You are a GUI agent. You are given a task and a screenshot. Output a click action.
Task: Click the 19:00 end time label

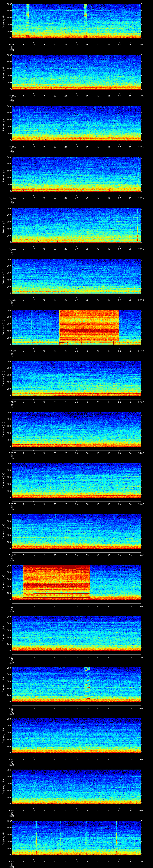pyautogui.click(x=141, y=249)
